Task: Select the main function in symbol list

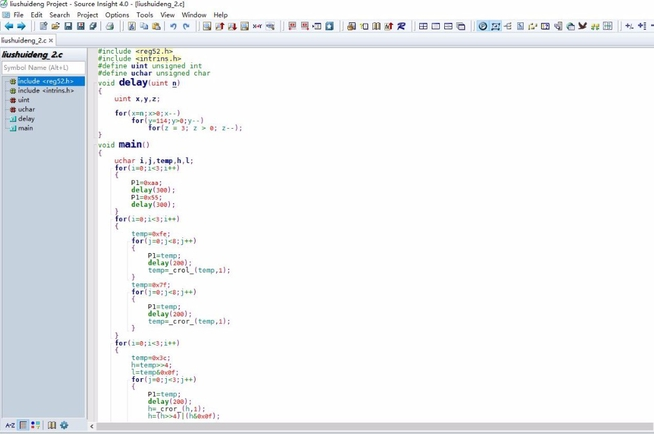Action: [x=25, y=128]
